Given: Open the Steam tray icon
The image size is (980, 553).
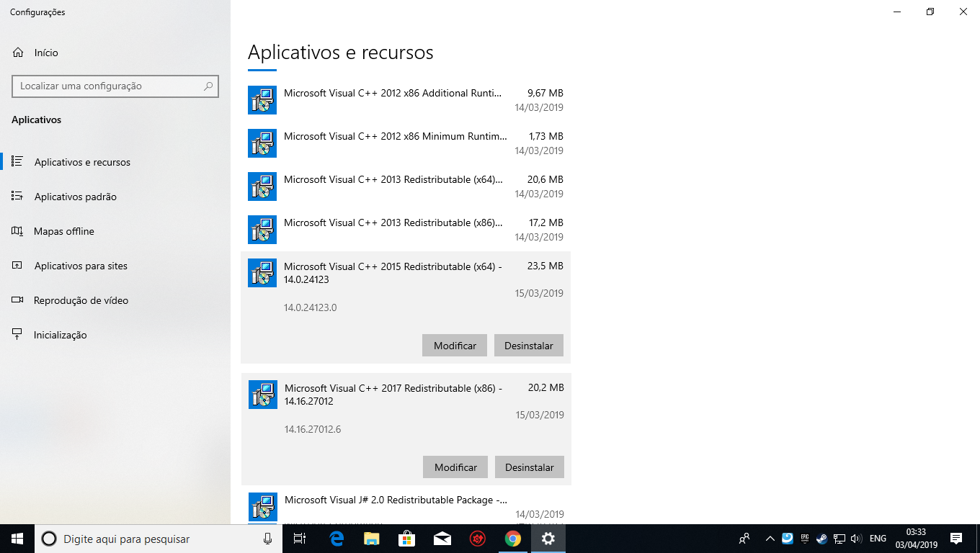Looking at the screenshot, I should 822,538.
